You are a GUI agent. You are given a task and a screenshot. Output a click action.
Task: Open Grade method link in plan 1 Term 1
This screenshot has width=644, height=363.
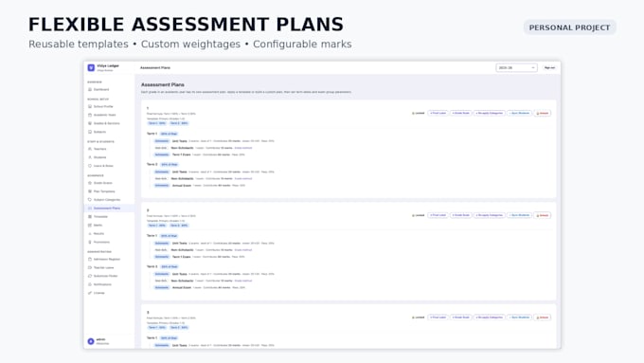243,148
